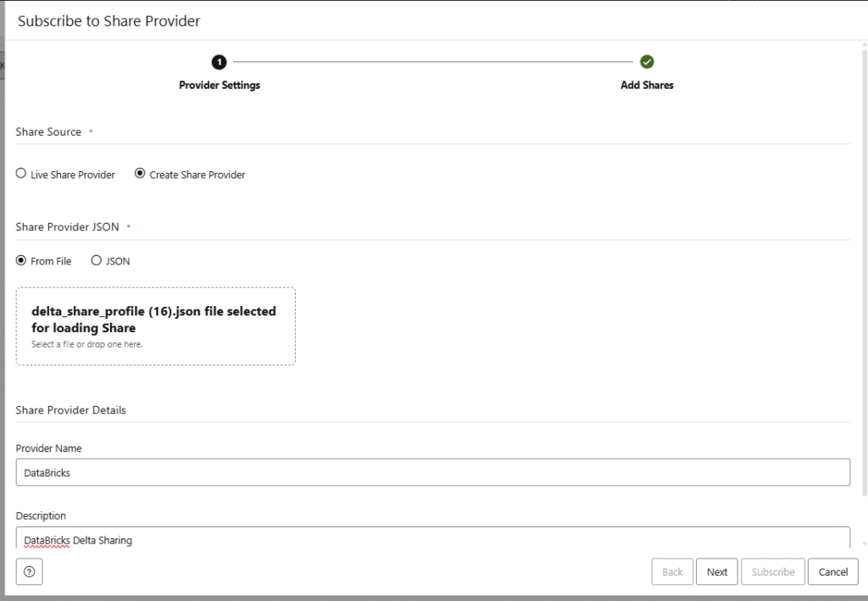Cancel the Subscribe to Share Provider dialog
The width and height of the screenshot is (868, 601).
[832, 571]
